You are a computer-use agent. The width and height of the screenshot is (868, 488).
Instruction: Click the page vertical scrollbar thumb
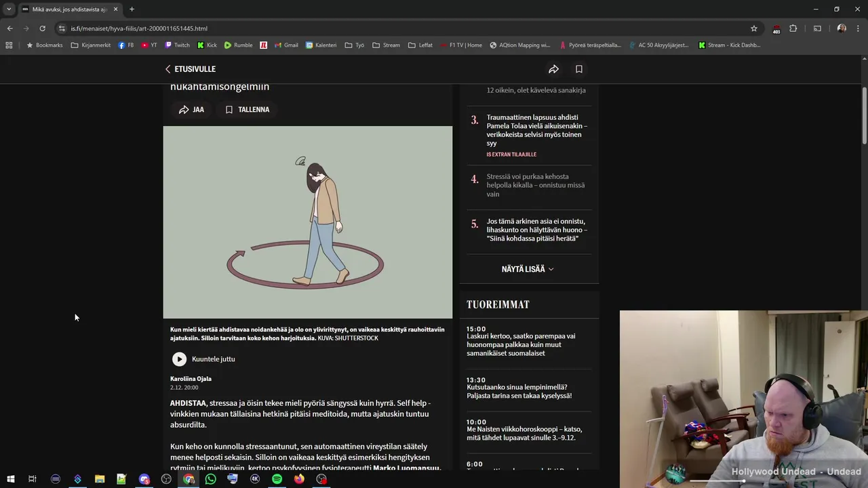pyautogui.click(x=864, y=115)
